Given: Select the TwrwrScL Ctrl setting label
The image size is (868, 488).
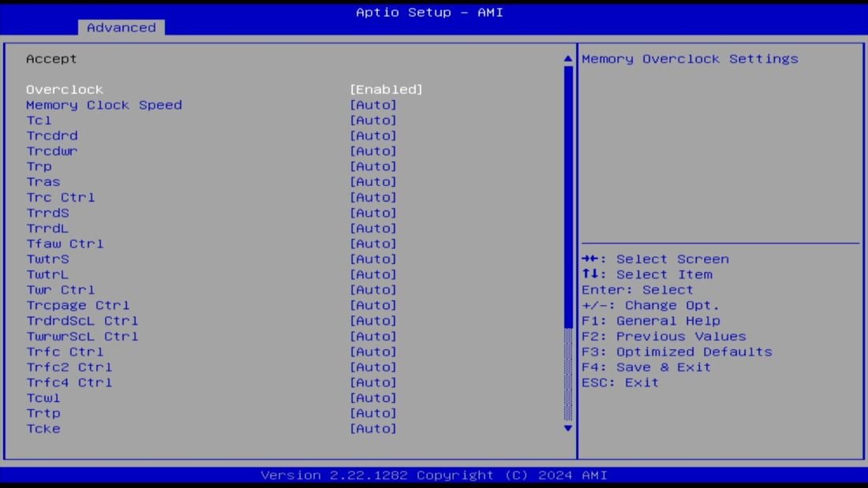Looking at the screenshot, I should tap(83, 337).
